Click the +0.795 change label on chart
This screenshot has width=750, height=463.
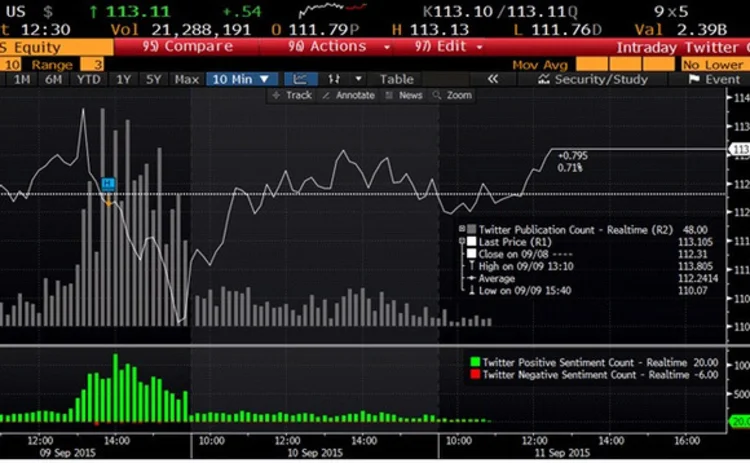click(x=573, y=155)
